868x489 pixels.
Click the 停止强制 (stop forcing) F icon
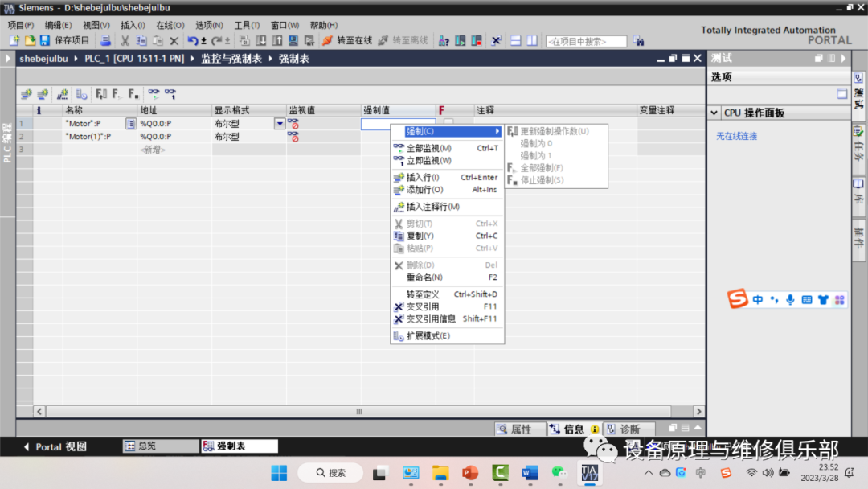(x=132, y=94)
